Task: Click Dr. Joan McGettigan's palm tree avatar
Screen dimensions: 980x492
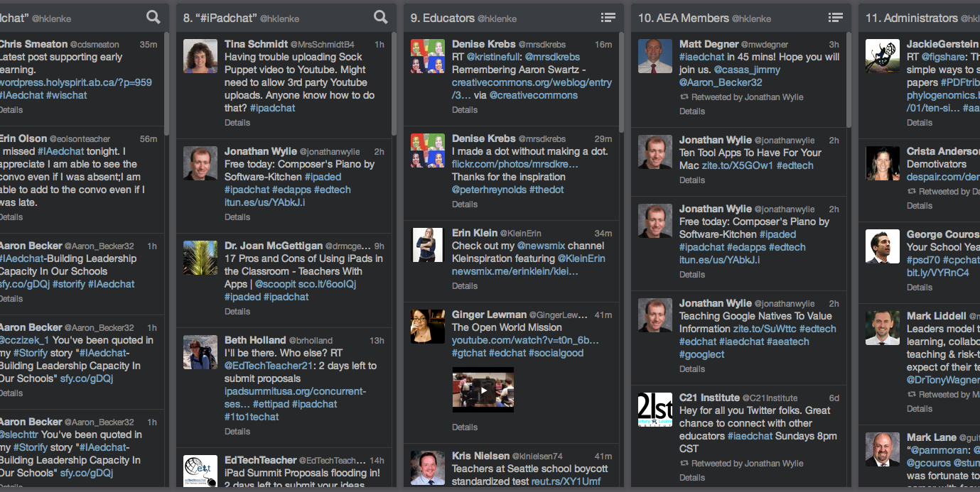Action: pyautogui.click(x=200, y=258)
